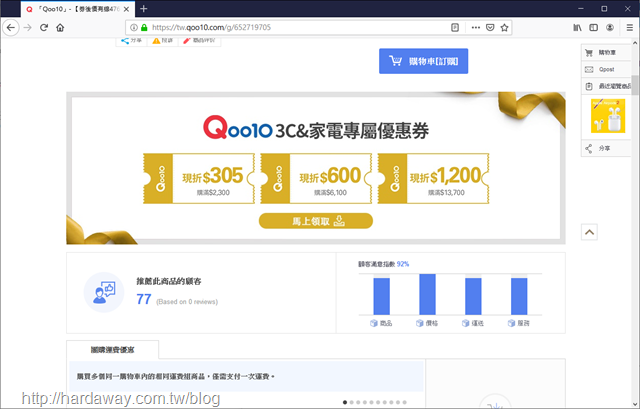Select the Qoo10 browser tab
The height and width of the screenshot is (409, 640).
point(78,9)
